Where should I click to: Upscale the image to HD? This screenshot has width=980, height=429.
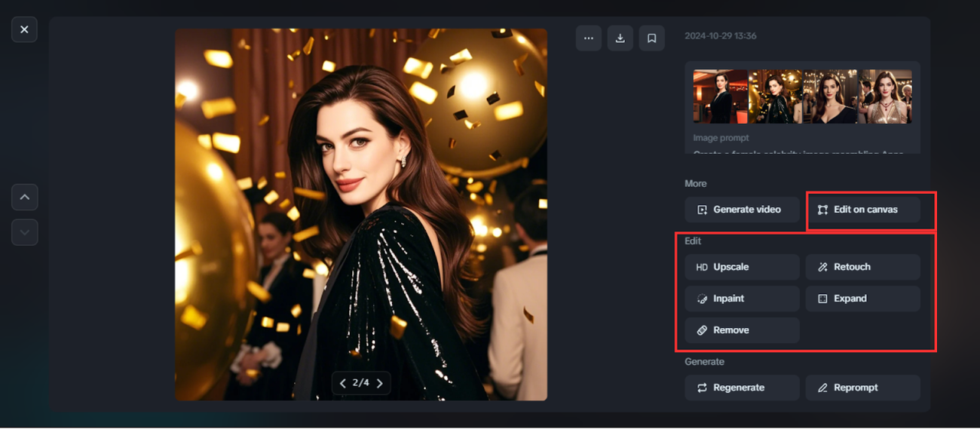click(742, 267)
